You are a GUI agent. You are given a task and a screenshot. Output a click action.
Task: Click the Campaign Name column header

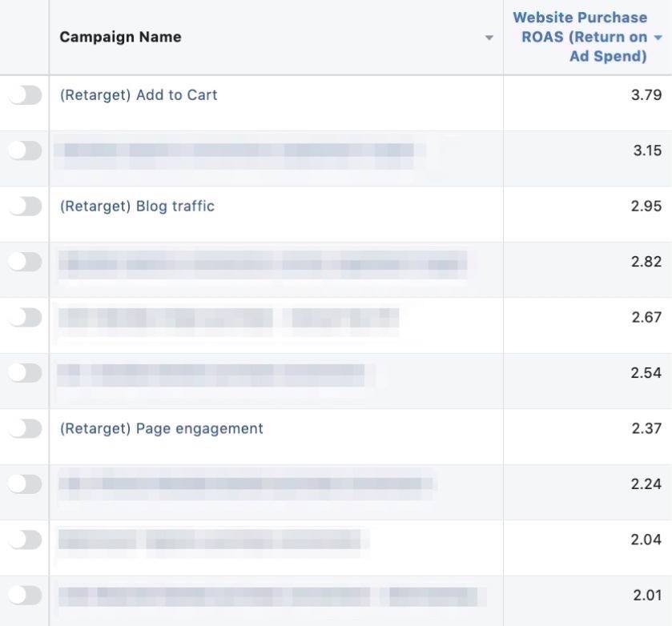120,38
